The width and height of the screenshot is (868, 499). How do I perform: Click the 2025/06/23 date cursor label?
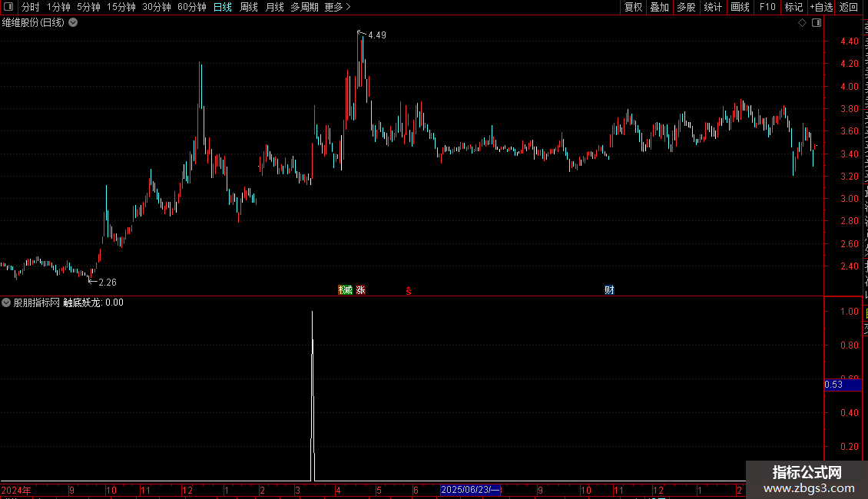471,490
